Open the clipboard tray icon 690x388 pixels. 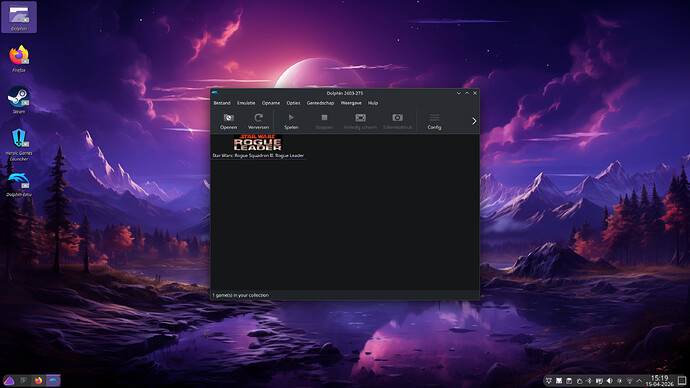tap(569, 381)
